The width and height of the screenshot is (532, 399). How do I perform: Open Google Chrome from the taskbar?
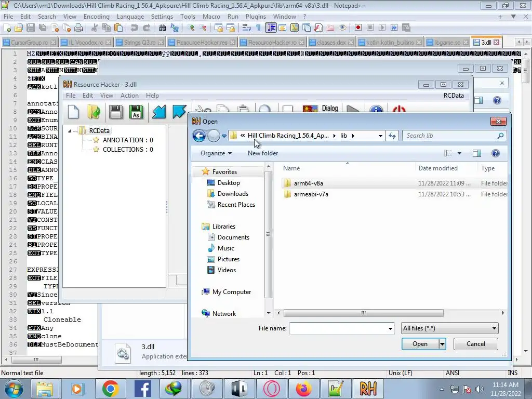[x=110, y=389]
